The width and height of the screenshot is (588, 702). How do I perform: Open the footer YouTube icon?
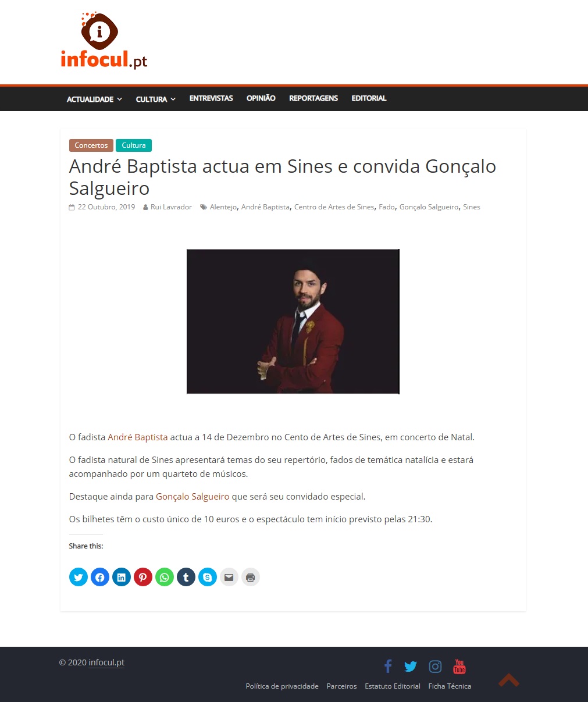point(459,667)
